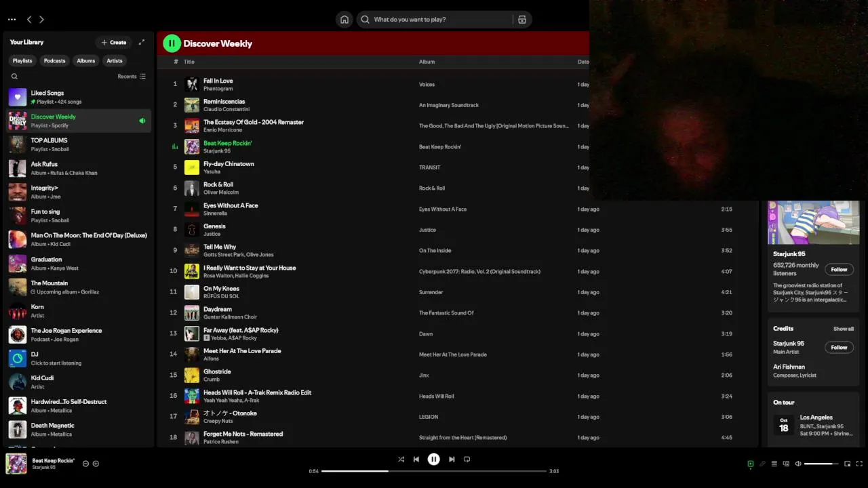Sort tracks by the Album column
This screenshot has width=868, height=488.
point(427,62)
